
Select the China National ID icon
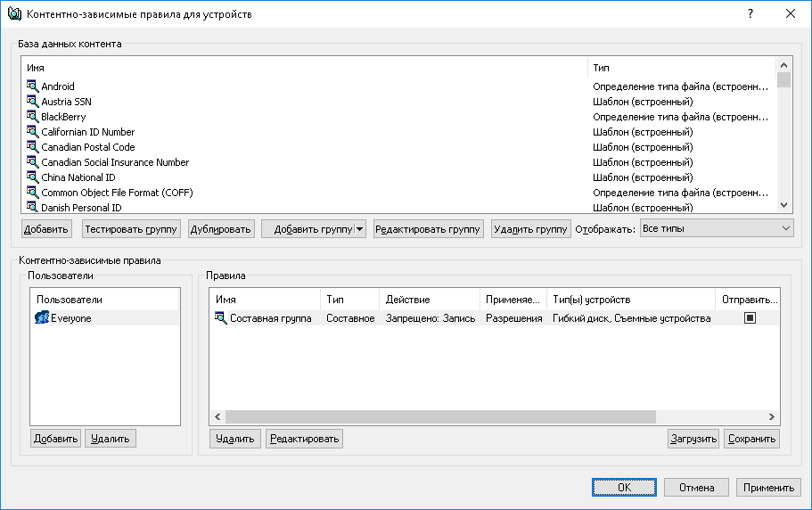point(33,177)
